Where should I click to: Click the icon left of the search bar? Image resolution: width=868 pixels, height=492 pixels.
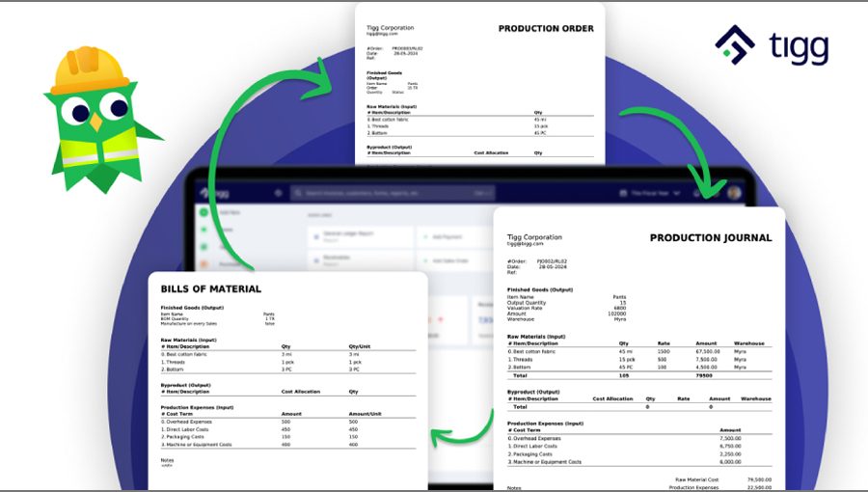[x=279, y=193]
